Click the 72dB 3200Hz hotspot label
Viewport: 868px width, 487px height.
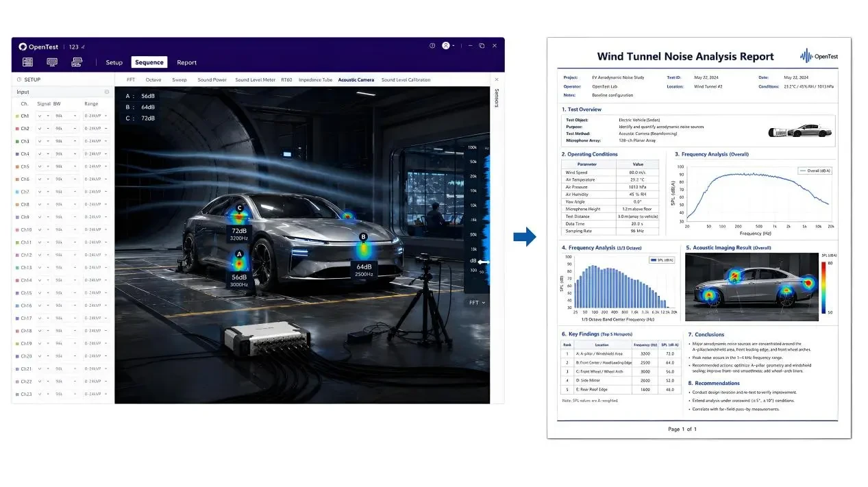239,235
